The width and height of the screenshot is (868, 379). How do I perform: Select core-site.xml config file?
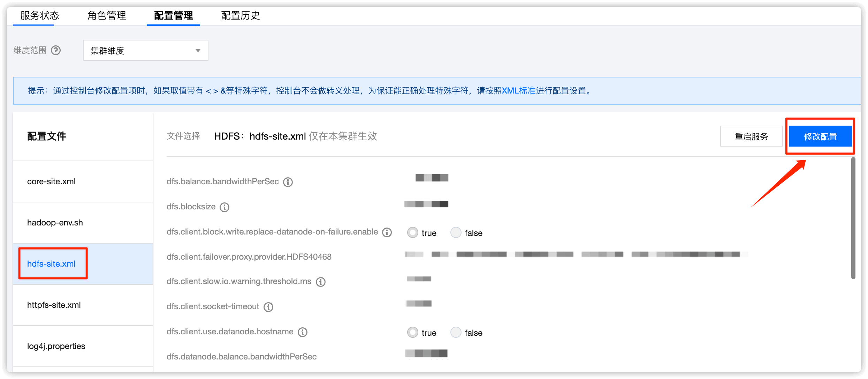coord(83,181)
